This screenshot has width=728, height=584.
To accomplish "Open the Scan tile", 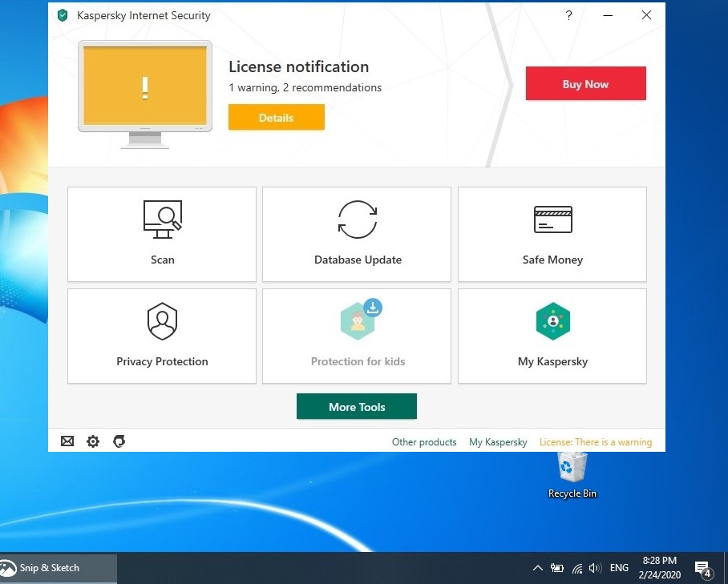I will (162, 234).
